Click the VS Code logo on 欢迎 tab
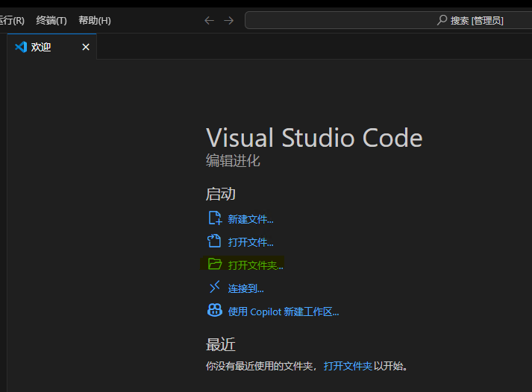Screen dimensions: 532x392 (21, 47)
